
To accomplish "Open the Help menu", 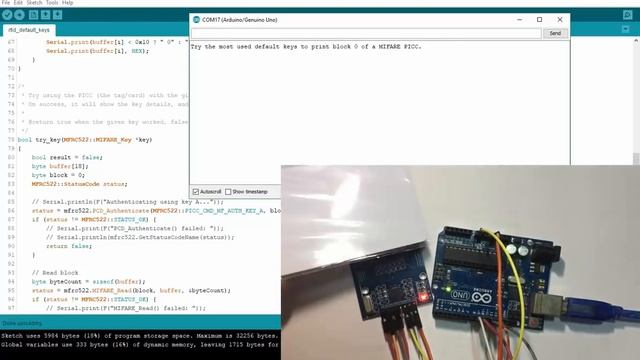I will click(68, 3).
